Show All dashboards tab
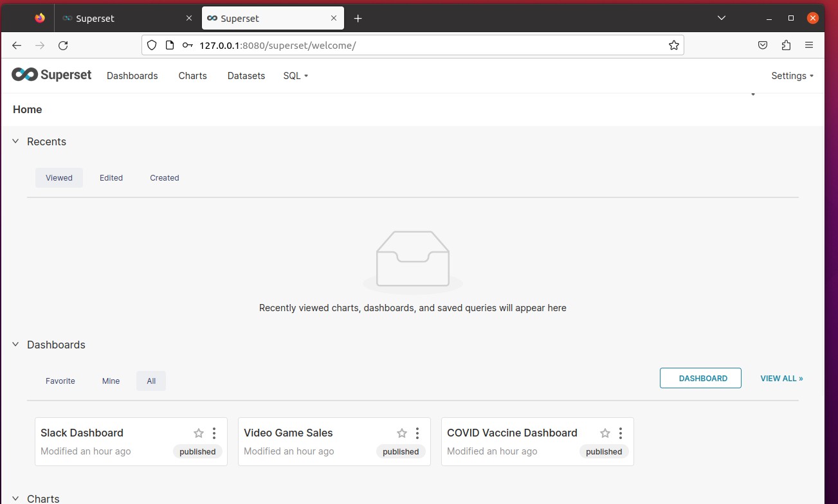Image resolution: width=838 pixels, height=504 pixels. [x=151, y=381]
